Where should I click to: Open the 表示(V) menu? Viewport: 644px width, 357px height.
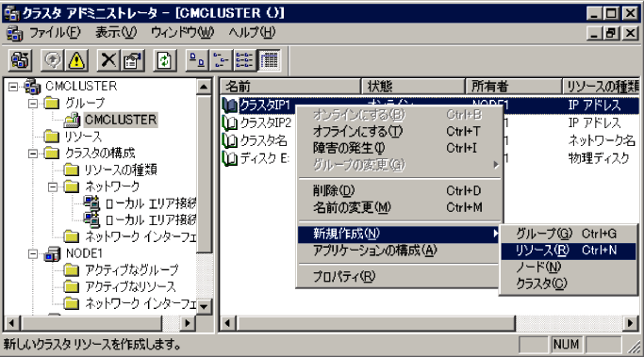116,32
